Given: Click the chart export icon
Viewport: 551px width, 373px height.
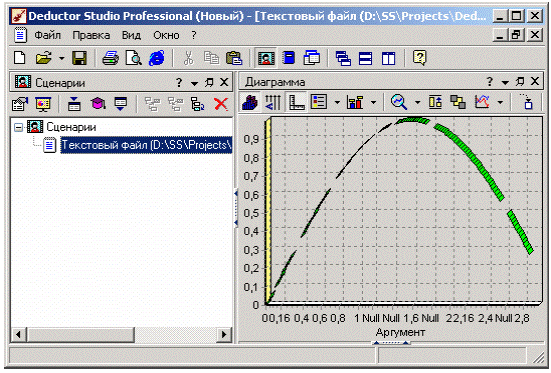Looking at the screenshot, I should click(527, 102).
